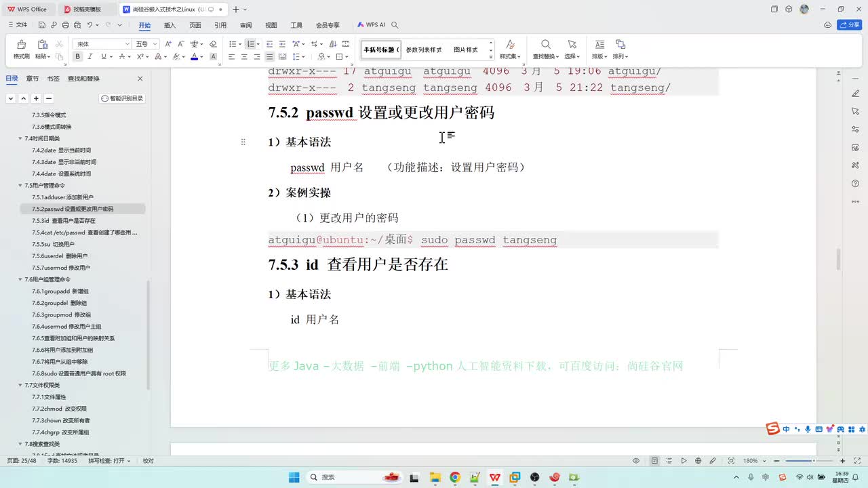Toggle numbered list button
868x488 pixels.
(x=250, y=44)
